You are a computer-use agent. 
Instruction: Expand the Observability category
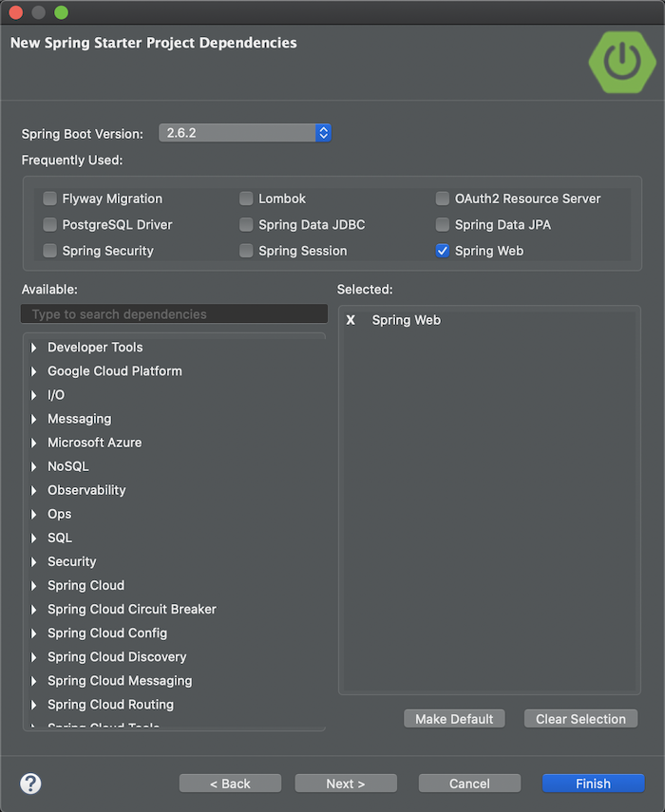coord(33,490)
